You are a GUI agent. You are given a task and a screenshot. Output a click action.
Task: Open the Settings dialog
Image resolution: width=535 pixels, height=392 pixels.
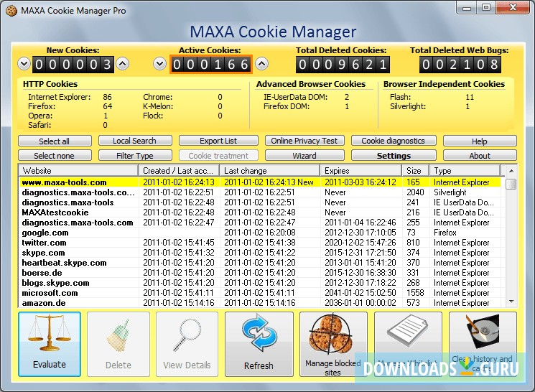(x=394, y=156)
